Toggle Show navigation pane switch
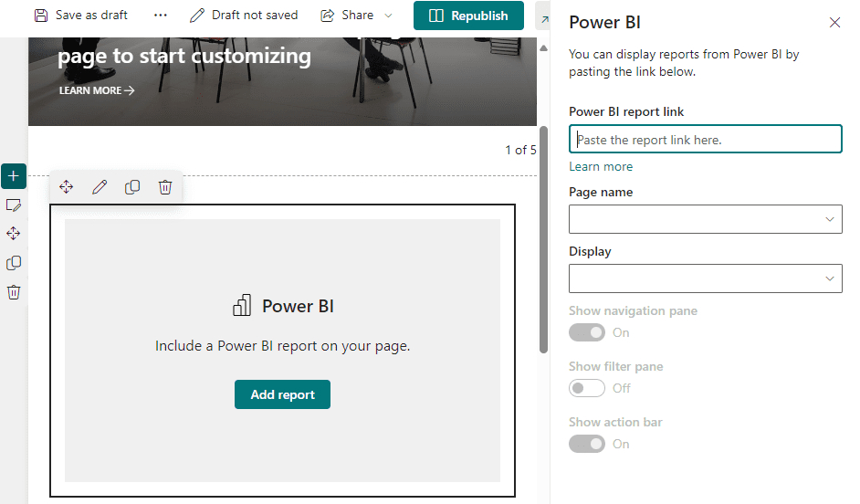860x504 pixels. point(587,332)
